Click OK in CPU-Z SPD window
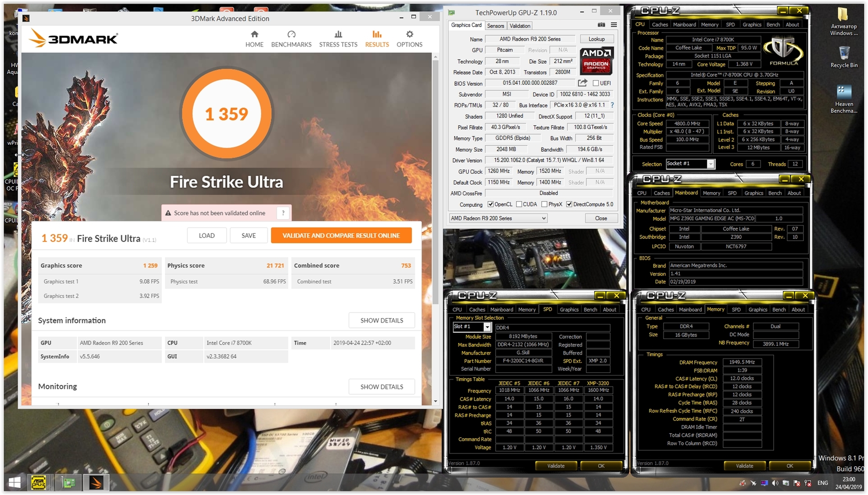The height and width of the screenshot is (495, 868). coord(601,466)
